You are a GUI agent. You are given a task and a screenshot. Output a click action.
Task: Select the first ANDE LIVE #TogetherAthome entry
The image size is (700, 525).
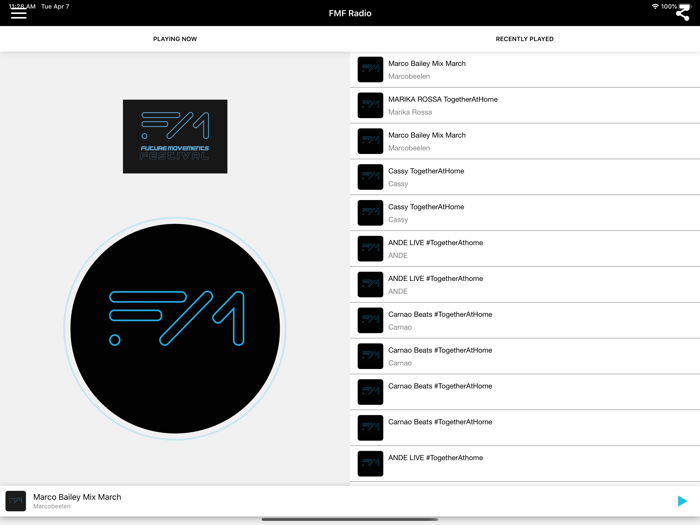[525, 249]
